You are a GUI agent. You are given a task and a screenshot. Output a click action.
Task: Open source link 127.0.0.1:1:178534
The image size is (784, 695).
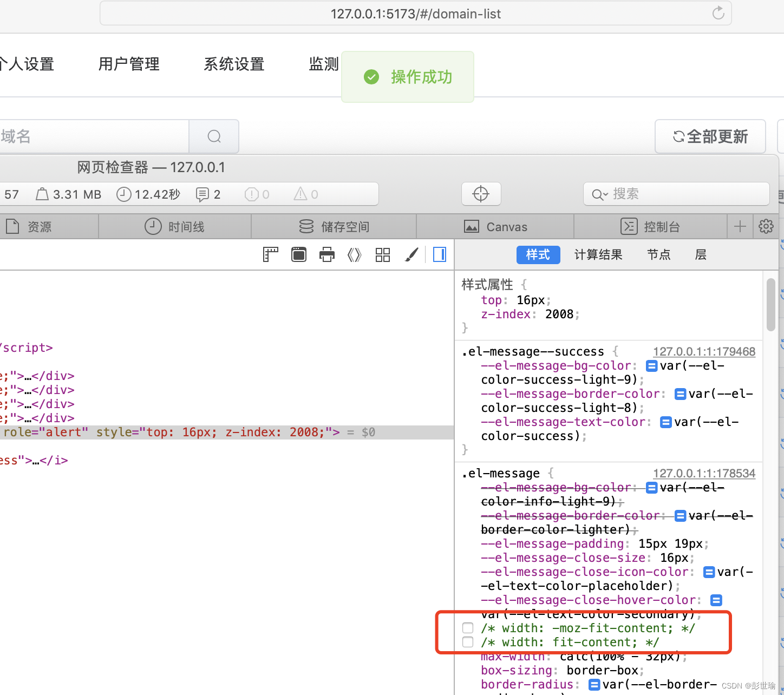point(704,474)
